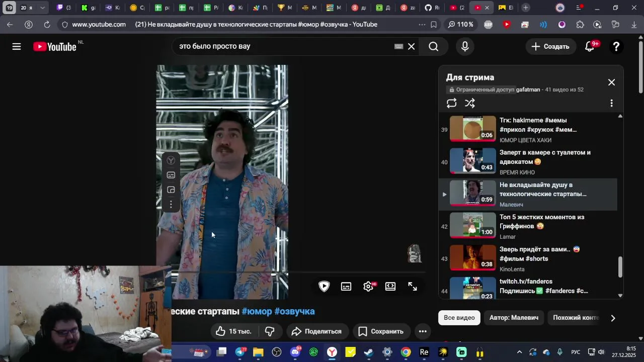Open the 110% zoom indicator
This screenshot has width=644, height=362.
point(460,24)
